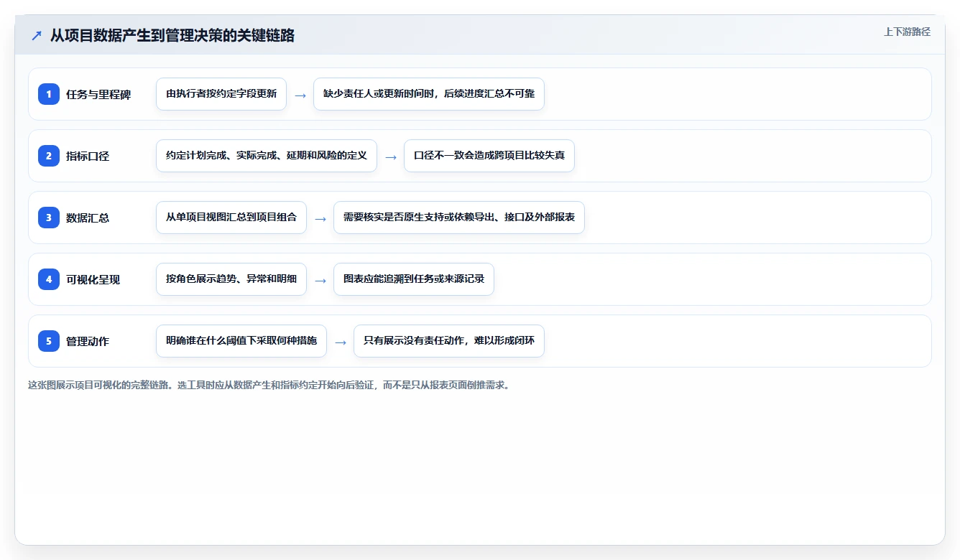Viewport: 960px width, 560px height.
Task: Click the blue number 2 badge
Action: (x=49, y=156)
